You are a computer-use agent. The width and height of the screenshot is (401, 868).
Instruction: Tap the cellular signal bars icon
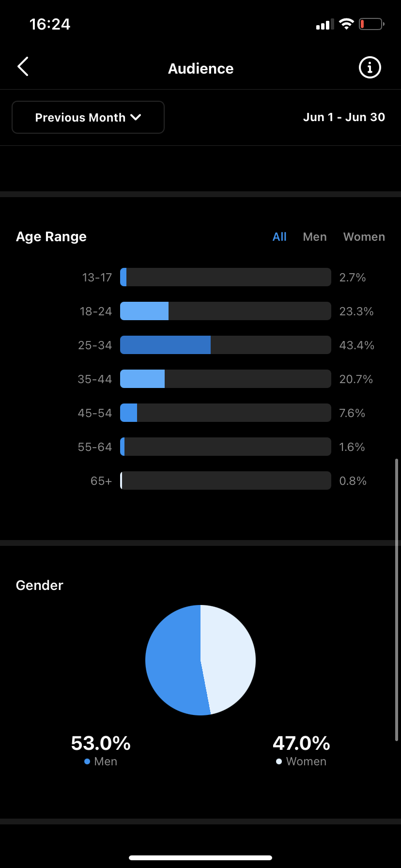tap(325, 24)
